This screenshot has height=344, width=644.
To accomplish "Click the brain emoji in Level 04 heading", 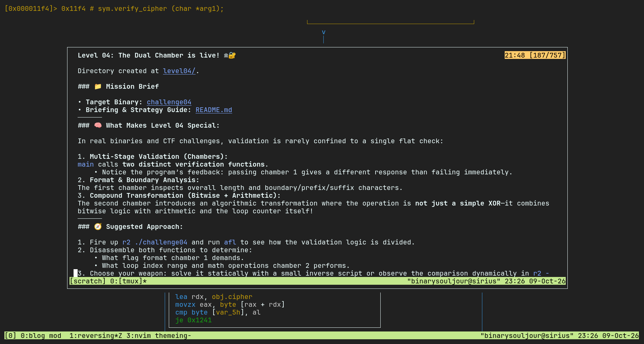I will click(98, 125).
